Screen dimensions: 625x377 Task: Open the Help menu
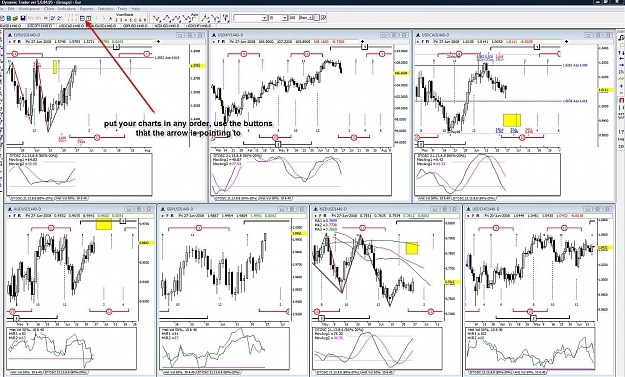(x=135, y=8)
